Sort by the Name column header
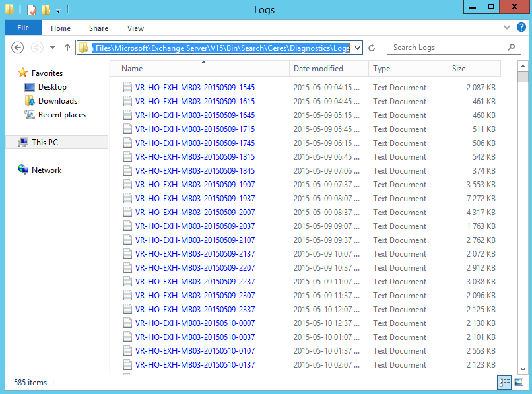This screenshot has height=394, width=532. pyautogui.click(x=200, y=69)
